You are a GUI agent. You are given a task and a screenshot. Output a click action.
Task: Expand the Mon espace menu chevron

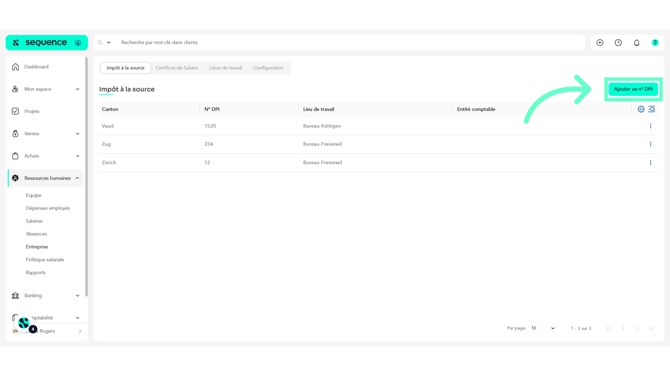tap(77, 89)
